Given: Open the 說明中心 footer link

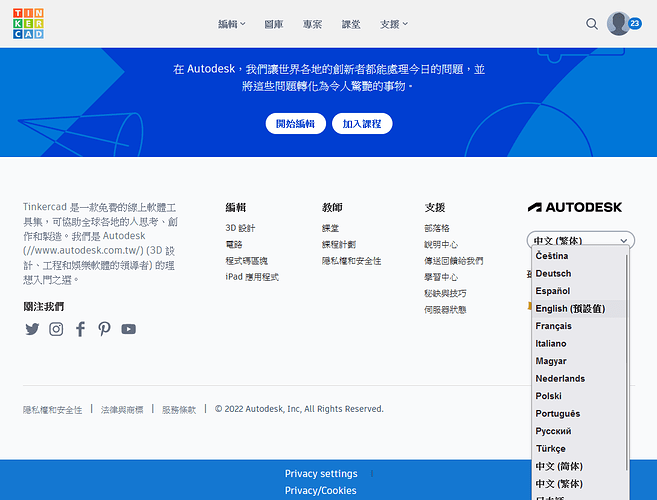Looking at the screenshot, I should point(441,244).
